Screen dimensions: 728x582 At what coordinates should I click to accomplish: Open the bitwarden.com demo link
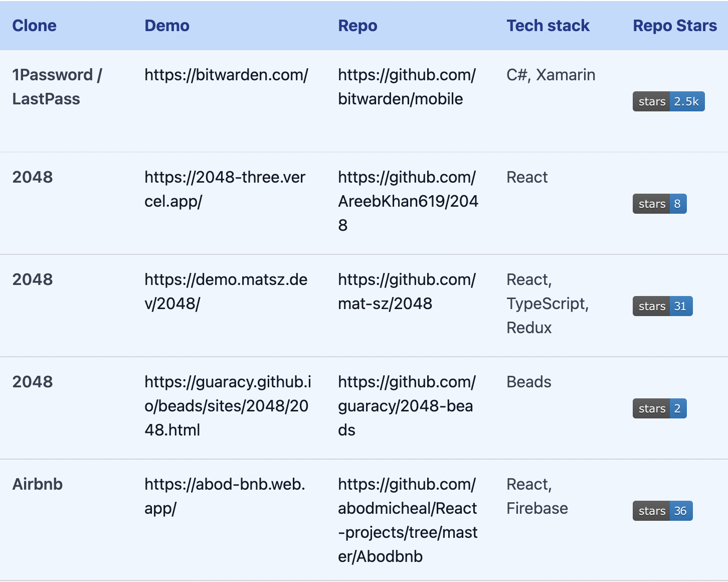(226, 75)
